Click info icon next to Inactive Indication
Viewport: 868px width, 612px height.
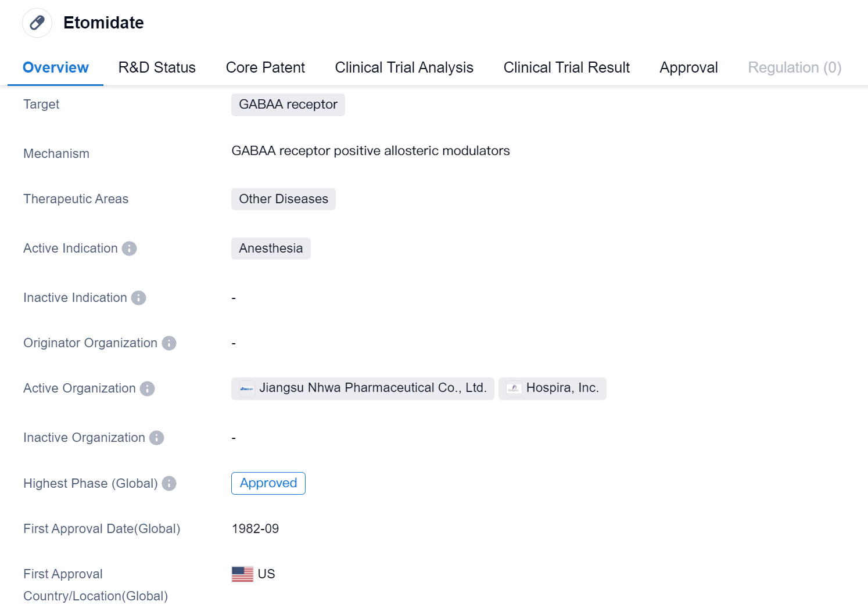pos(138,298)
